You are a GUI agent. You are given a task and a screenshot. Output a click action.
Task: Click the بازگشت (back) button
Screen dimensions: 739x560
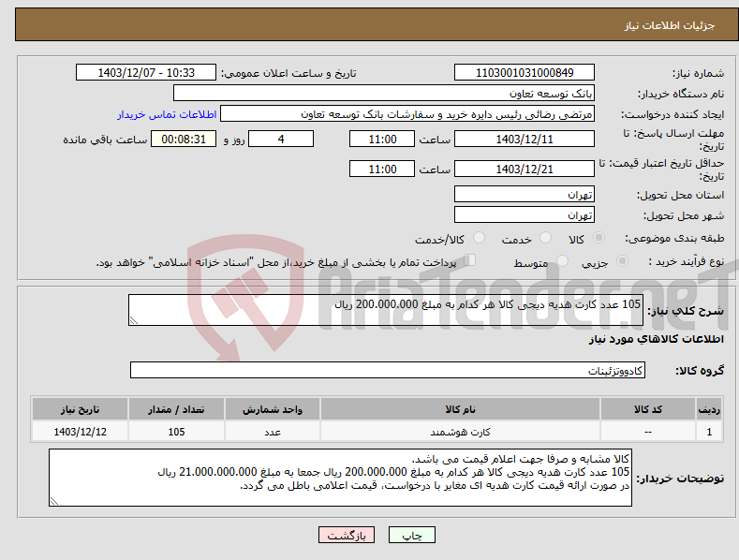pyautogui.click(x=347, y=535)
